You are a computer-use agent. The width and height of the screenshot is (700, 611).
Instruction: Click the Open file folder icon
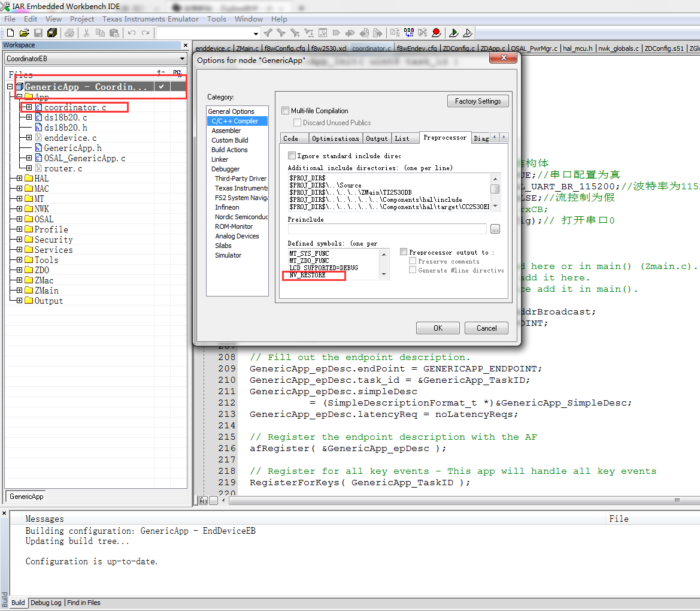pos(24,32)
